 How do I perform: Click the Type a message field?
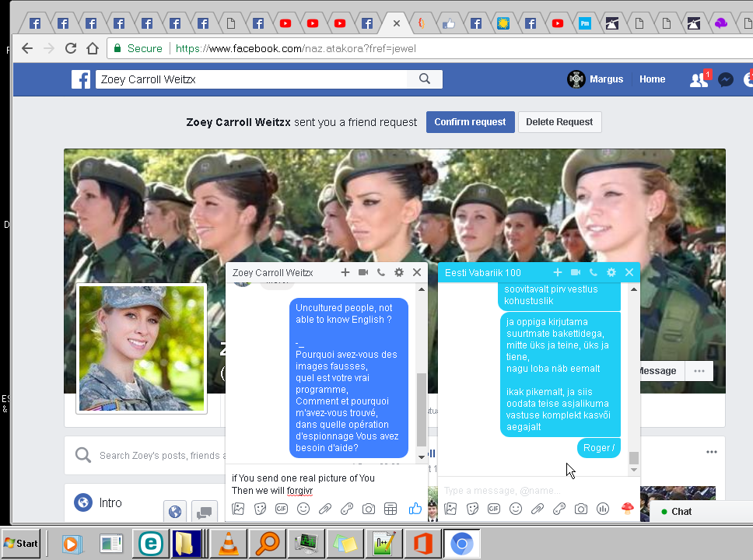[529, 490]
